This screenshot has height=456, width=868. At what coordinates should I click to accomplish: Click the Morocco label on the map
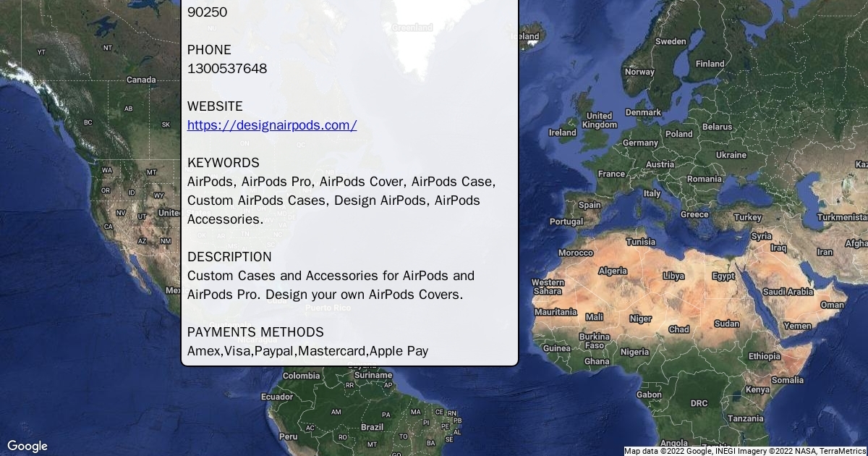point(576,253)
